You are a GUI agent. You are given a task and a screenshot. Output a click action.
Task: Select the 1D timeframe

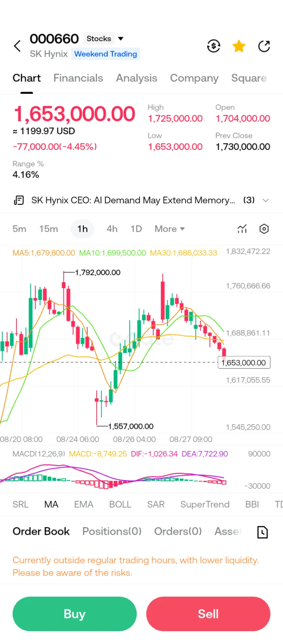[x=136, y=229]
